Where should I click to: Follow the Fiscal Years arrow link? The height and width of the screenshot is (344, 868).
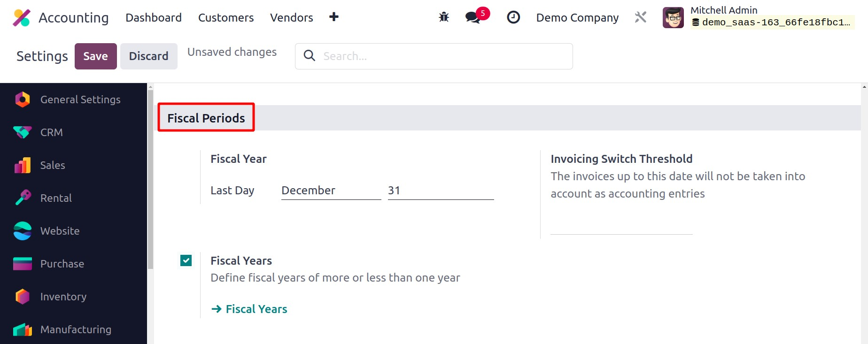pos(249,309)
